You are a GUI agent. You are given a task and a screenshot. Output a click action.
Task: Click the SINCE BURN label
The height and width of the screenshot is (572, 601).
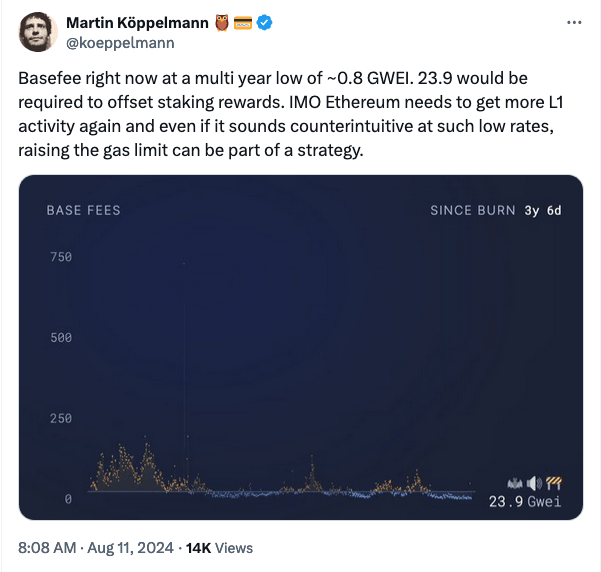point(472,211)
